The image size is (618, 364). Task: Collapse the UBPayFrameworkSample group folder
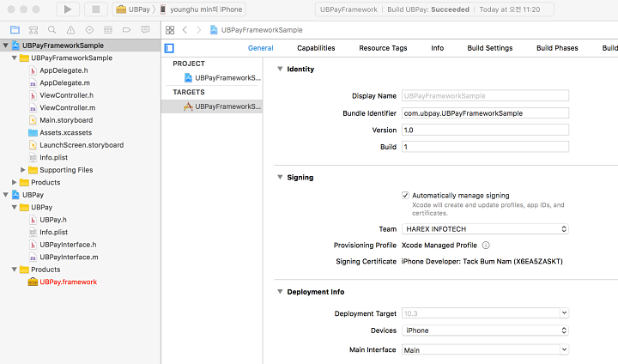coord(15,58)
